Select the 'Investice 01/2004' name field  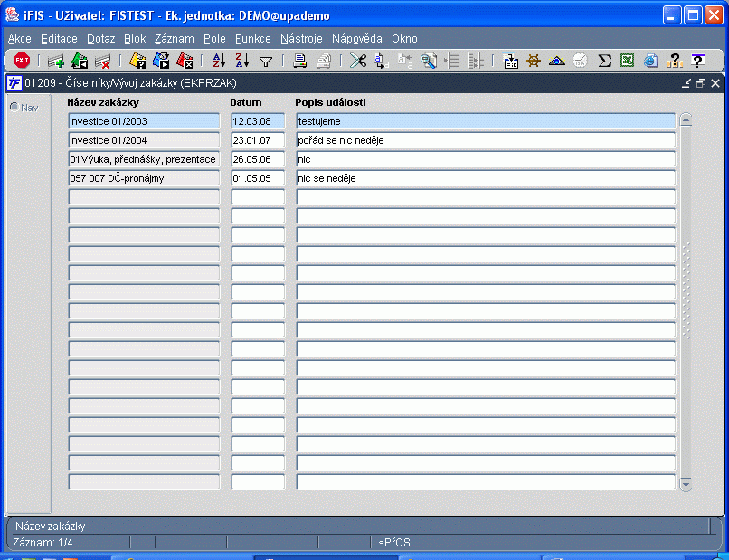click(144, 140)
